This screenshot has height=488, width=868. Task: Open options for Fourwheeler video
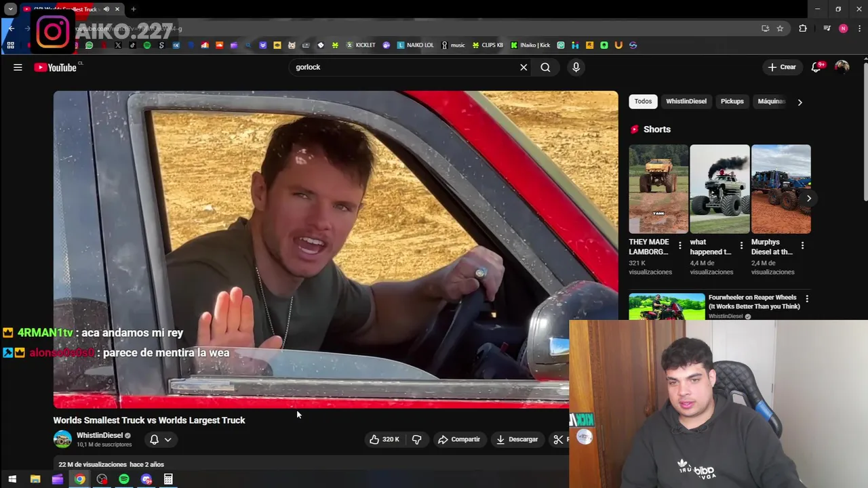806,299
